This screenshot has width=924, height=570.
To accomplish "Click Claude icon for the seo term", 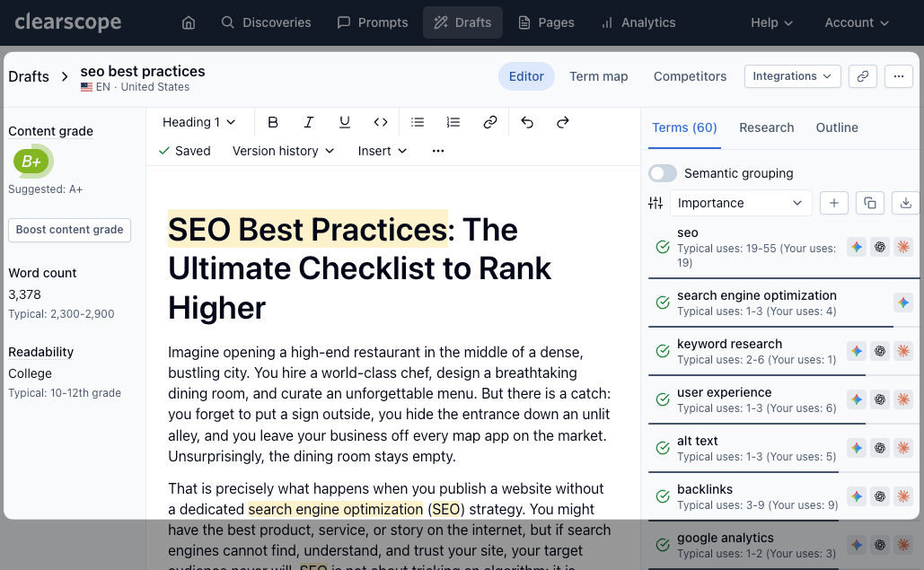I will click(902, 248).
